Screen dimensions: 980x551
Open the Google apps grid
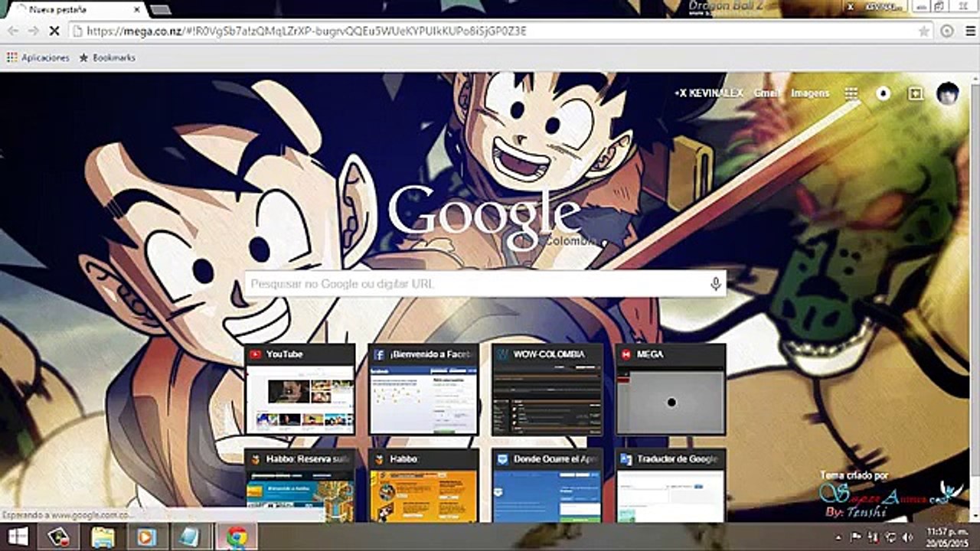coord(851,93)
